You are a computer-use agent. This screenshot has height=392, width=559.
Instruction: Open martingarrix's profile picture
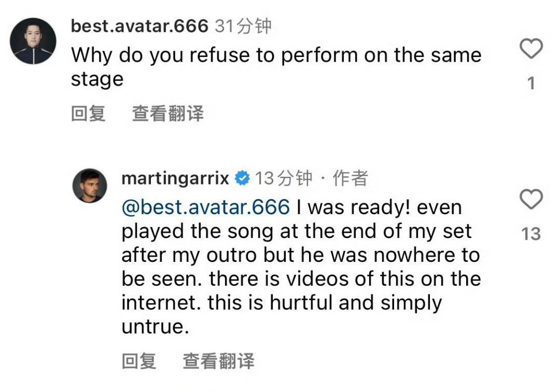click(x=93, y=186)
